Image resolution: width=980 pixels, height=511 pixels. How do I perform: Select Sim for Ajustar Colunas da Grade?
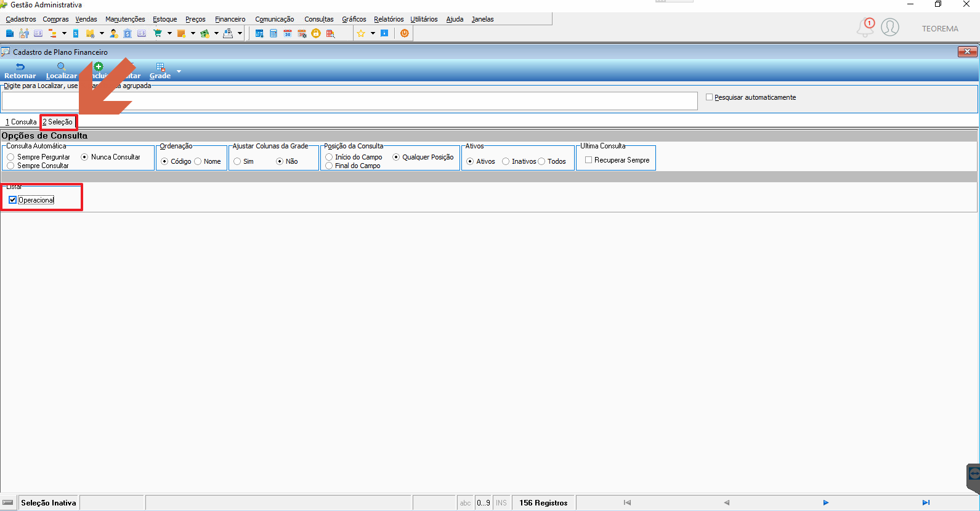point(237,161)
